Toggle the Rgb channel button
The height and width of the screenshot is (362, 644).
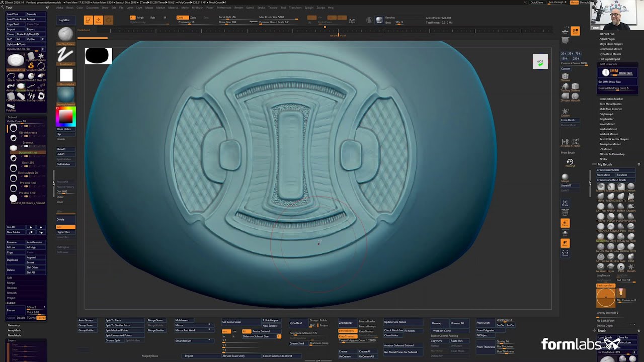tap(152, 18)
